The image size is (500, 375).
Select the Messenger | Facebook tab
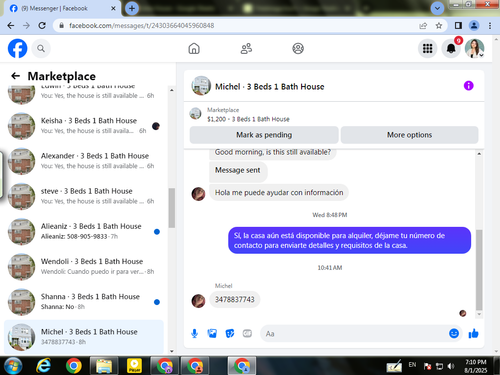63,8
